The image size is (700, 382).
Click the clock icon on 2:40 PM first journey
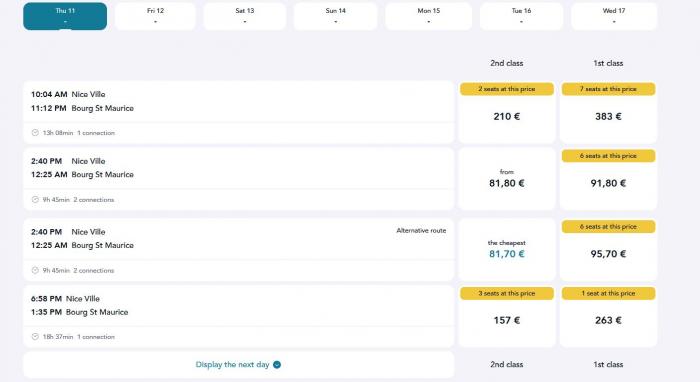point(35,199)
